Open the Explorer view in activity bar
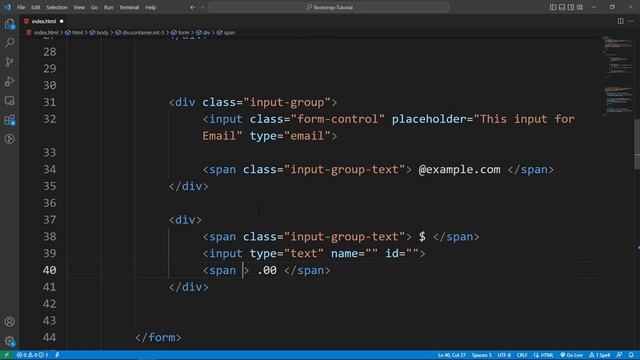640x360 pixels. (9, 24)
